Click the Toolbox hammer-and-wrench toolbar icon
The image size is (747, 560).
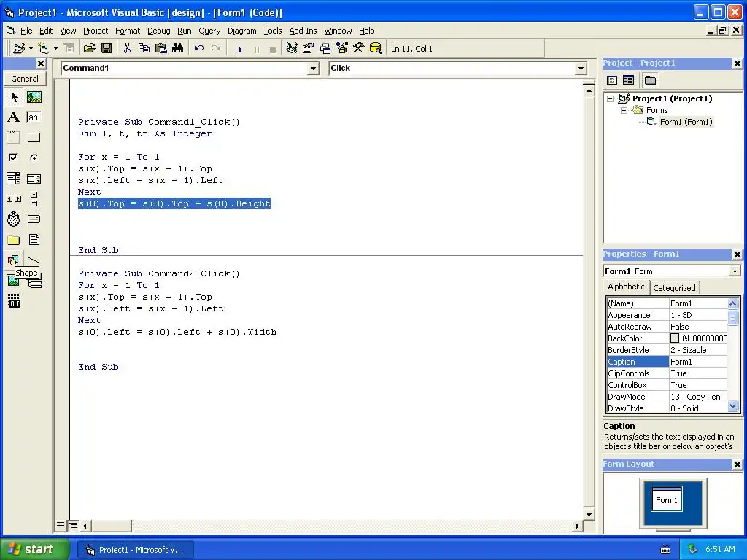[359, 48]
